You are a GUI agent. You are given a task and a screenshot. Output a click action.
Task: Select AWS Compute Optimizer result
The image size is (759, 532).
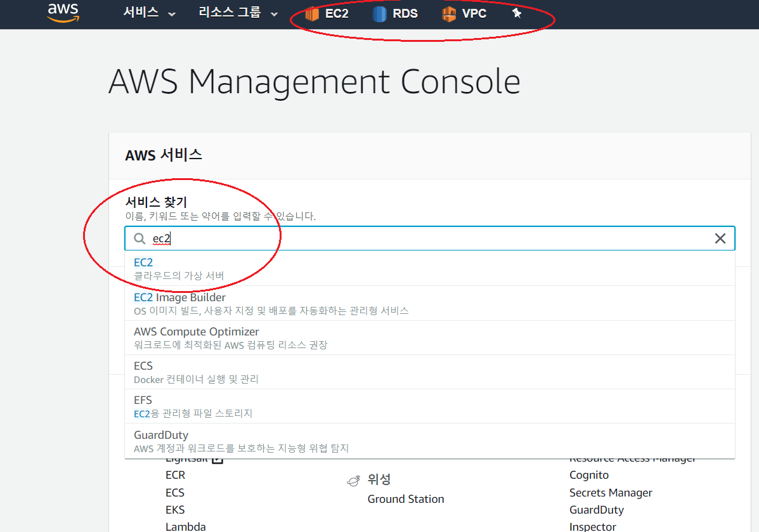coord(430,338)
